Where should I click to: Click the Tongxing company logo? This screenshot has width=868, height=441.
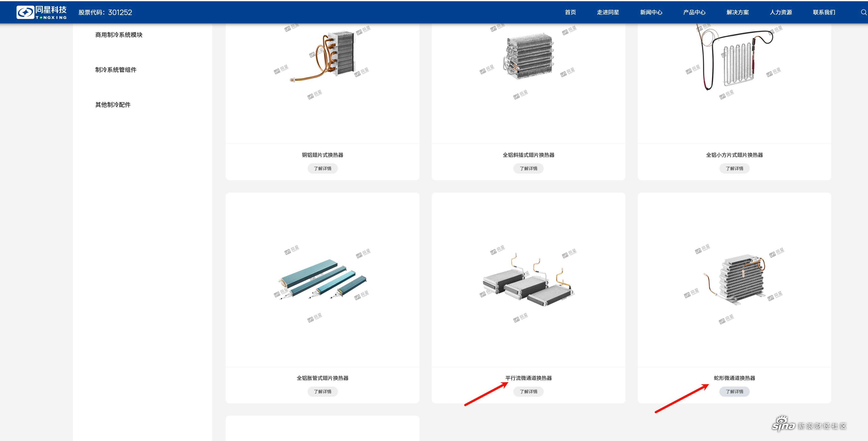[x=42, y=13]
